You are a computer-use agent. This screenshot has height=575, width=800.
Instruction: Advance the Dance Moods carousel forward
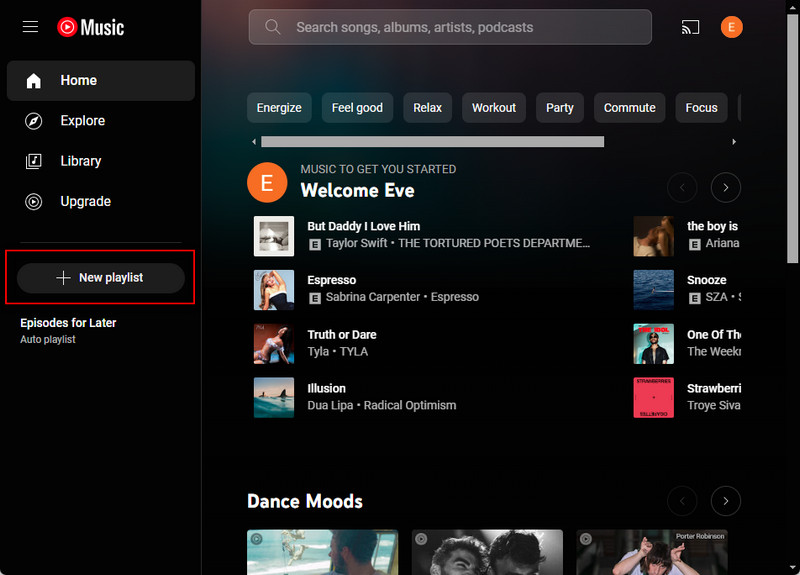point(726,501)
